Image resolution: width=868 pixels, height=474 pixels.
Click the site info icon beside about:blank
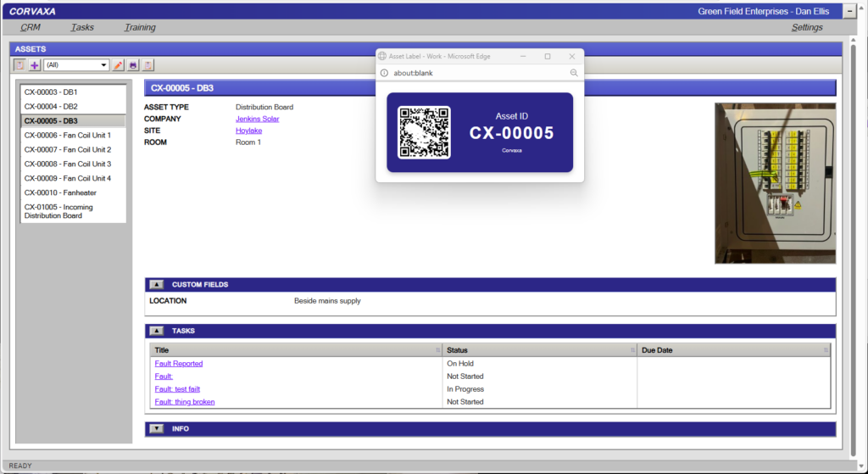(x=385, y=73)
